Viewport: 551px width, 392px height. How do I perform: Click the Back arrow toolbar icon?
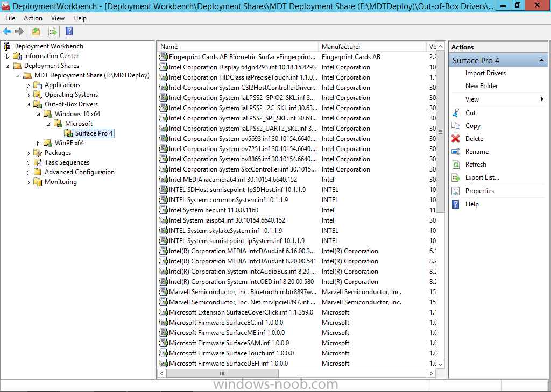pos(7,32)
